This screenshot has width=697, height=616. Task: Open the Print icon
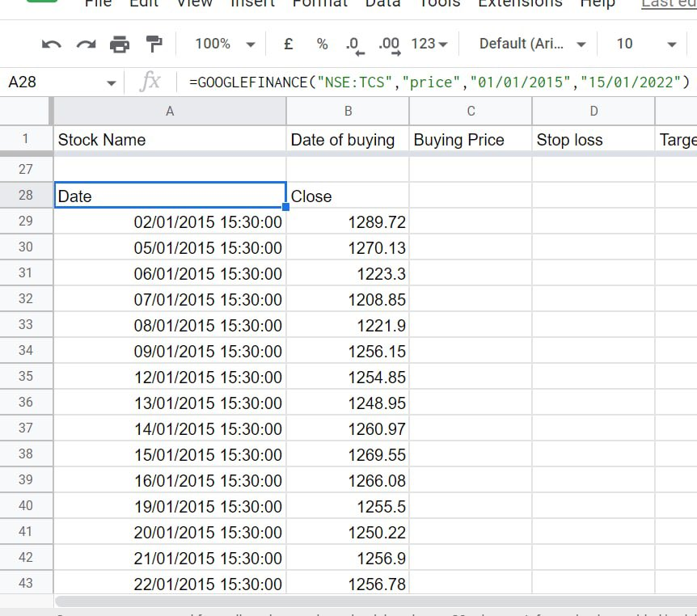[x=120, y=44]
